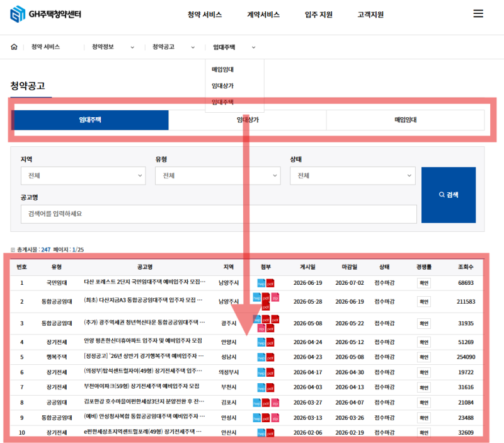Open notice e편한세상초지역센트럴포레(49형)
Screen dimensions: 504x443
tap(142, 432)
